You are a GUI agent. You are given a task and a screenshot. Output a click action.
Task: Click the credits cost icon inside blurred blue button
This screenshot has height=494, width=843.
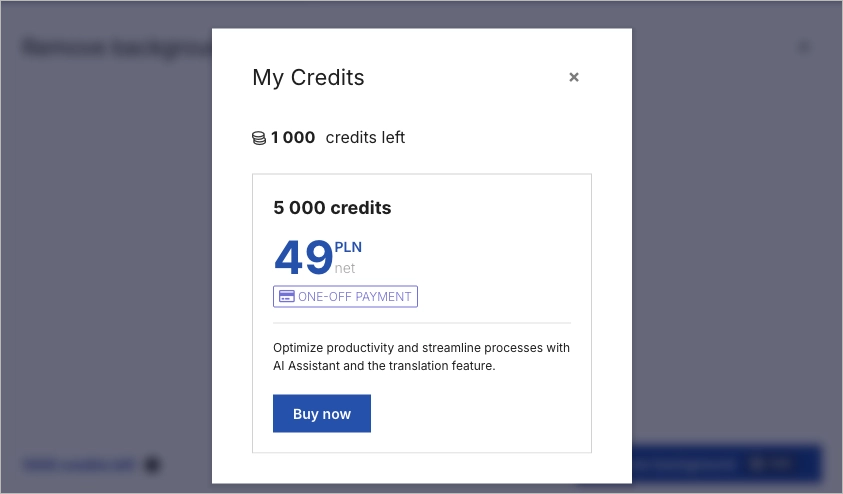pyautogui.click(x=757, y=464)
